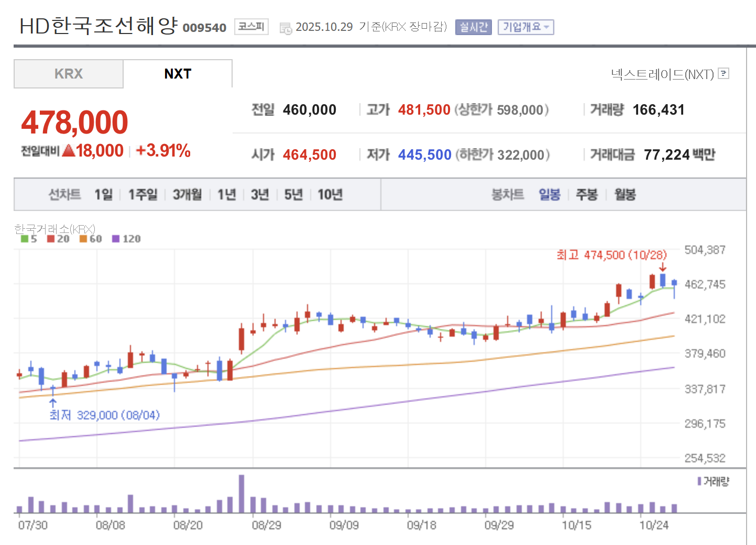Click the 504,387 price axis label
756x545 pixels.
(705, 250)
